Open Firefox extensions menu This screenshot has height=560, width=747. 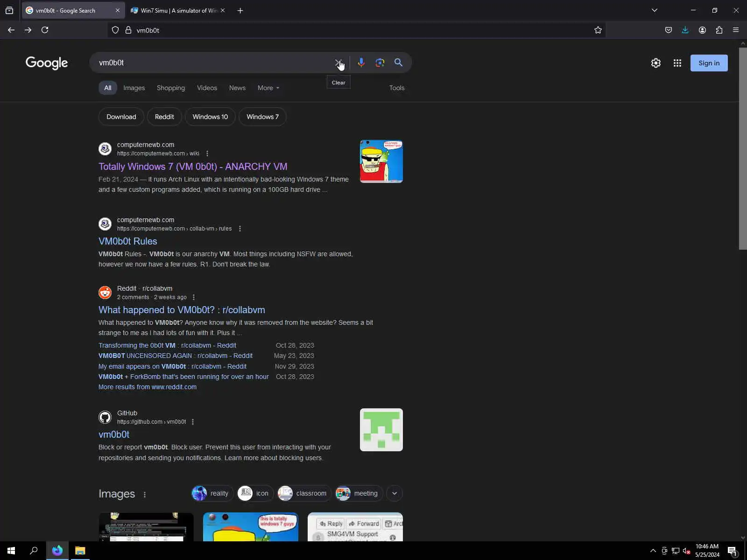coord(719,30)
